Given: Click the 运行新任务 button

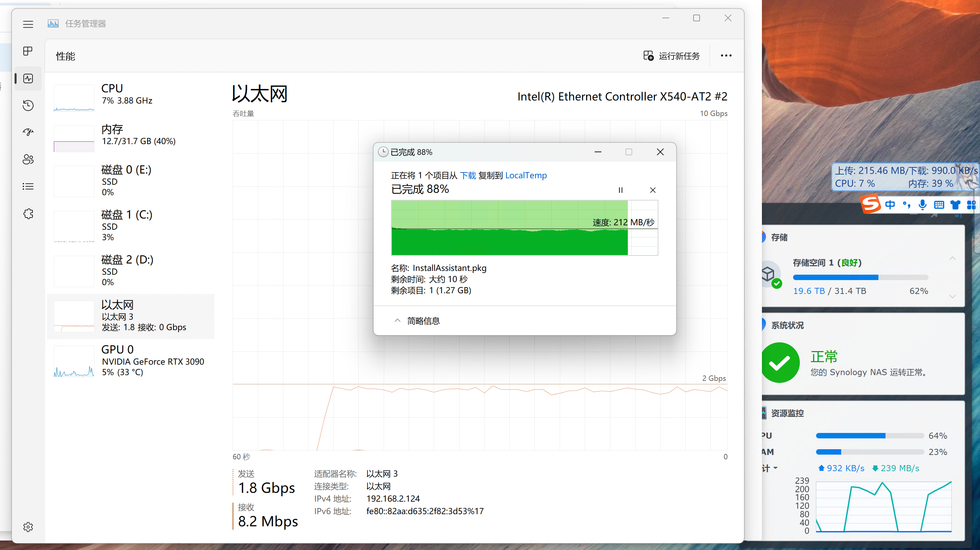Looking at the screenshot, I should tap(672, 56).
